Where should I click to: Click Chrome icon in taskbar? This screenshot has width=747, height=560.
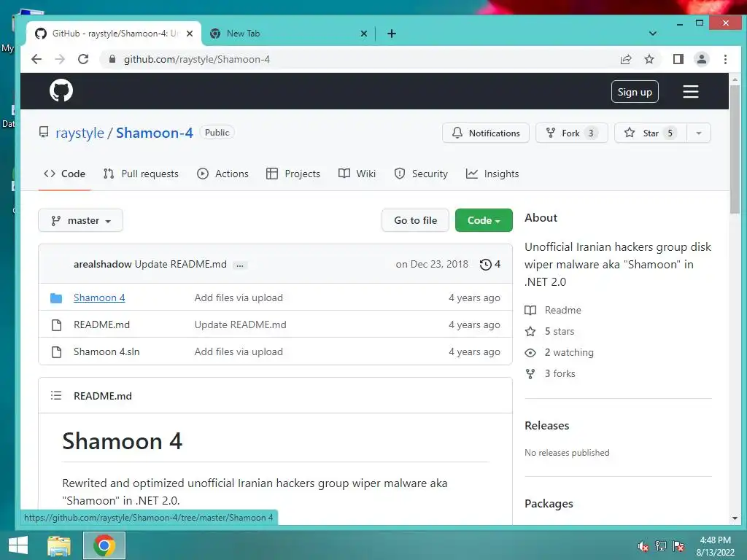click(104, 545)
